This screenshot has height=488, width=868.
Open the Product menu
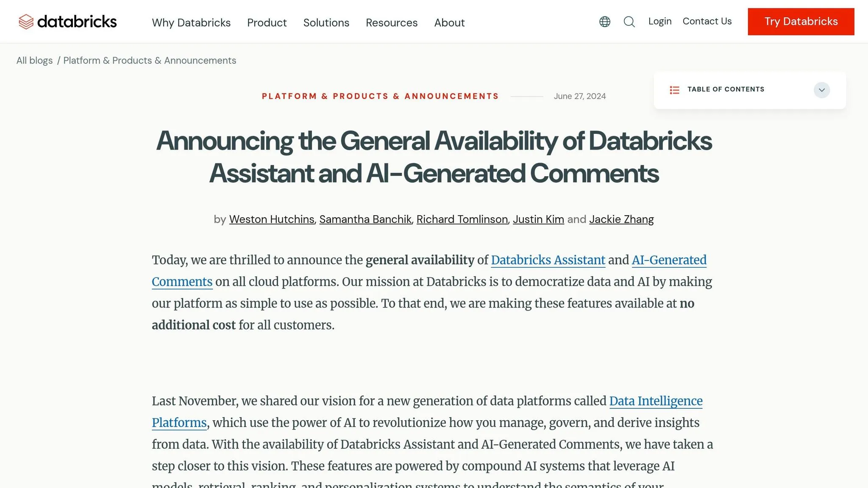point(267,22)
